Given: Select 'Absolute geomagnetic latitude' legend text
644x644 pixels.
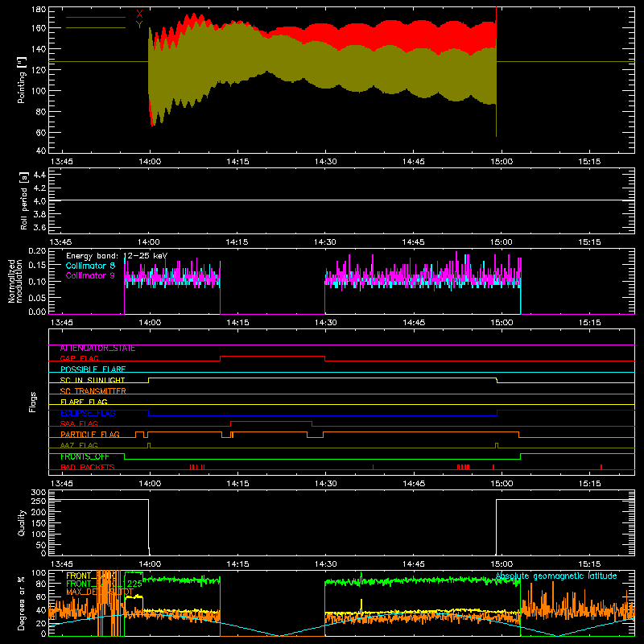Looking at the screenshot, I should (x=556, y=576).
